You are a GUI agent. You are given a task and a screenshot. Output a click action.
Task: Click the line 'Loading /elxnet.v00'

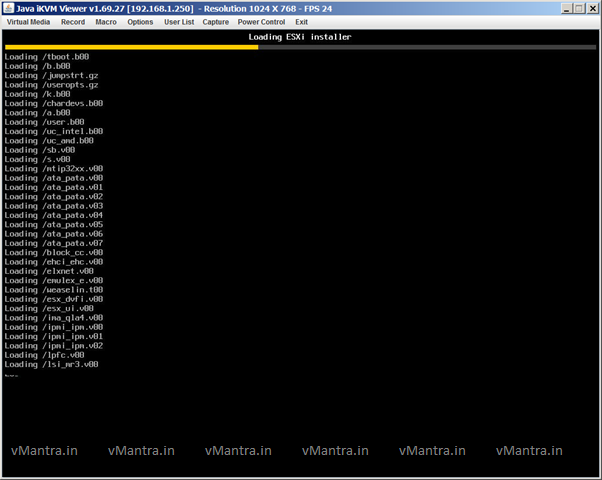[x=49, y=271]
